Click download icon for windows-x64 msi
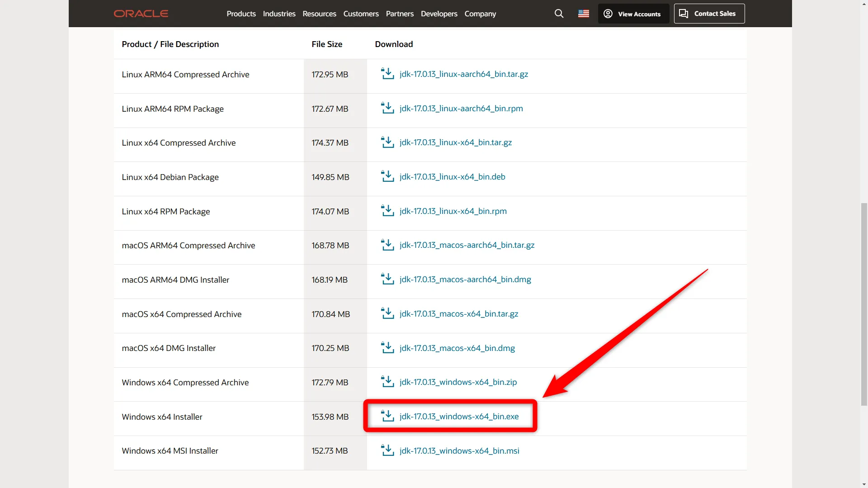The image size is (868, 488). point(387,450)
